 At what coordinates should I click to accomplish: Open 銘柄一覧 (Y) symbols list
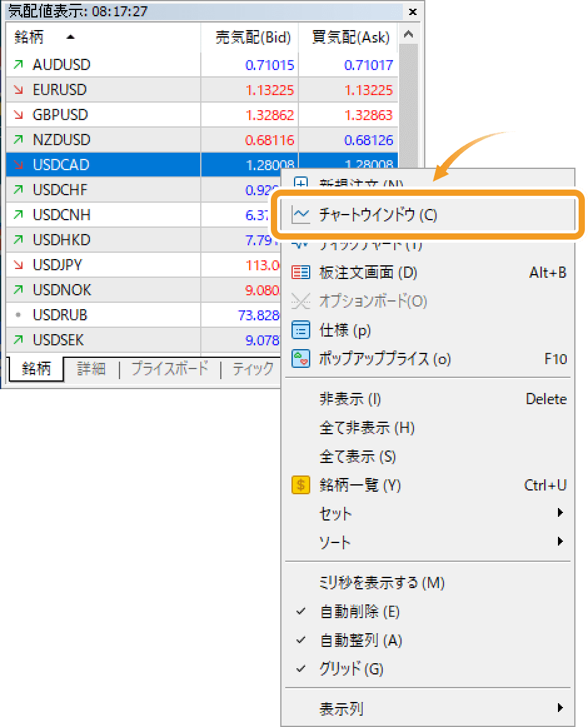click(x=427, y=486)
